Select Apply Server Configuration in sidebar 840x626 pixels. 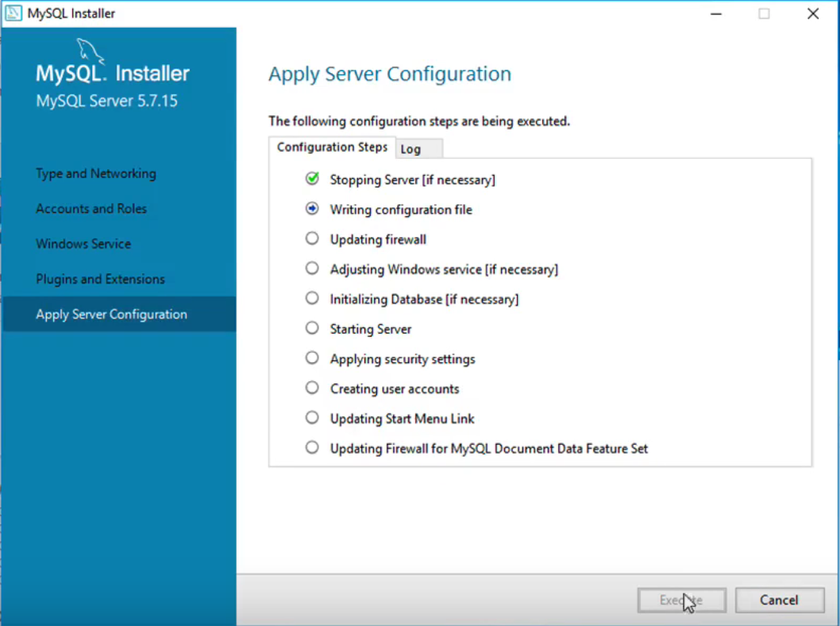(118, 314)
